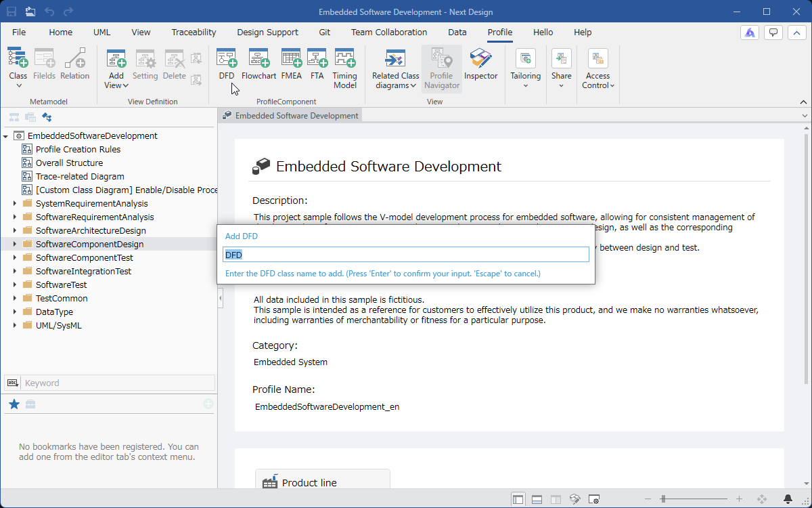This screenshot has width=812, height=508.
Task: Switch to the Traceability ribbon tab
Action: point(194,32)
